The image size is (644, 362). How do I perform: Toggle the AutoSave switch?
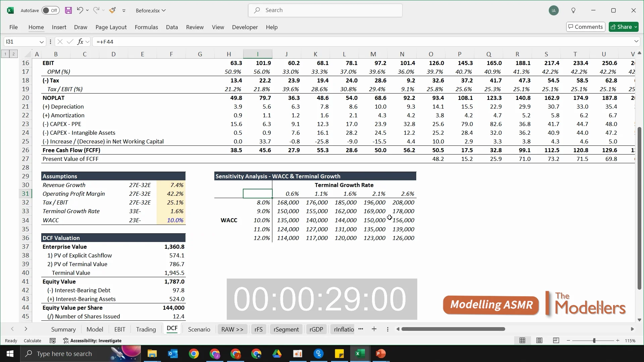(x=51, y=10)
